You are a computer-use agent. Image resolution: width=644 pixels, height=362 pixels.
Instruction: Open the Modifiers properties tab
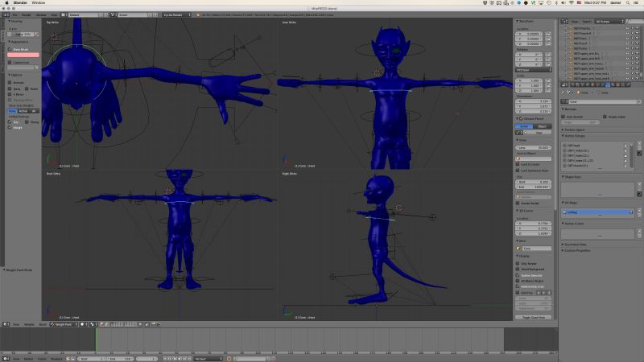(602, 84)
